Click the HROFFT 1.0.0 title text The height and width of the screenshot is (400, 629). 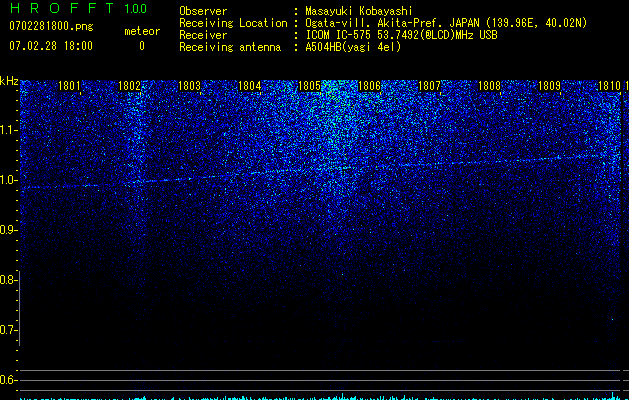click(78, 8)
